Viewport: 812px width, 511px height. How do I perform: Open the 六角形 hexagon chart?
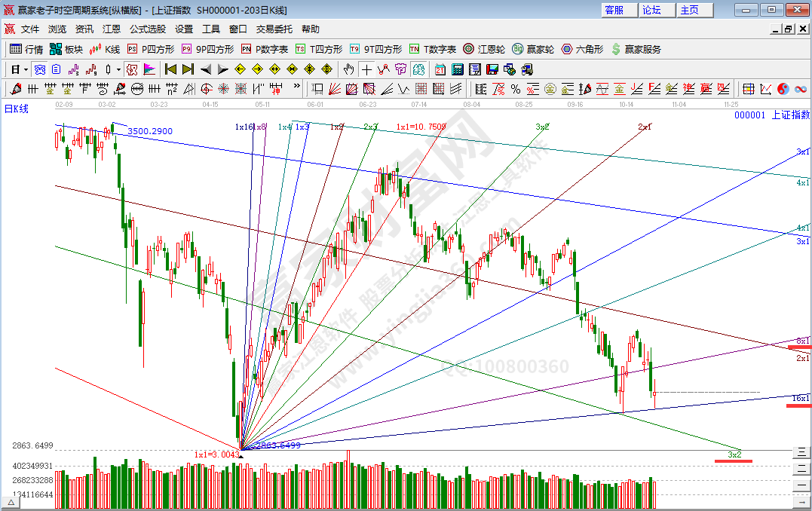click(x=582, y=49)
